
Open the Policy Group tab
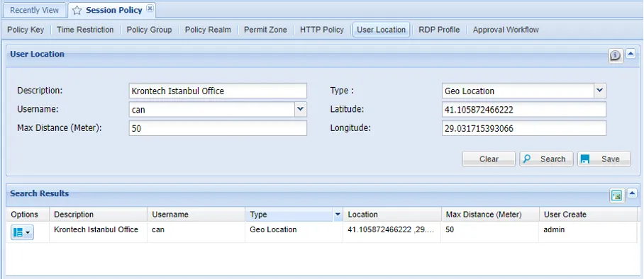pyautogui.click(x=149, y=30)
